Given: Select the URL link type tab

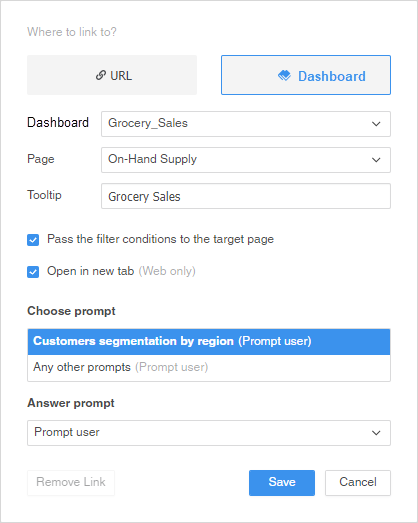Looking at the screenshot, I should tap(112, 75).
